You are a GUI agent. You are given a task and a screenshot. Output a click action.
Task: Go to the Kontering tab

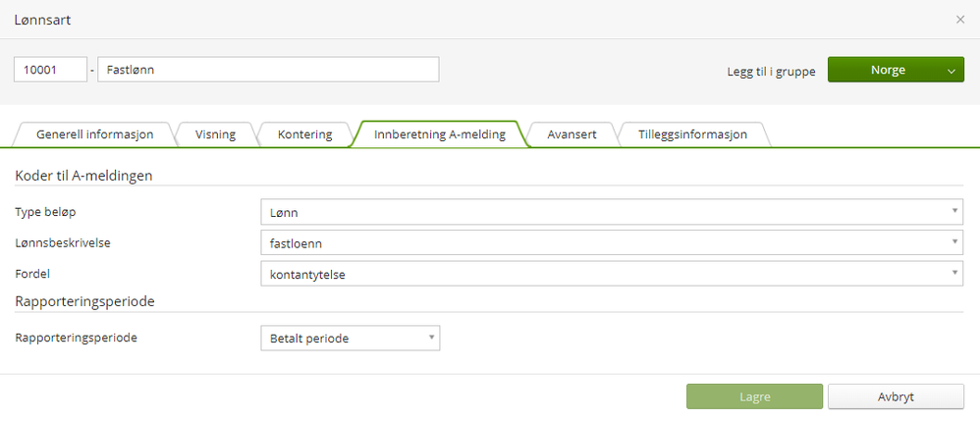304,134
